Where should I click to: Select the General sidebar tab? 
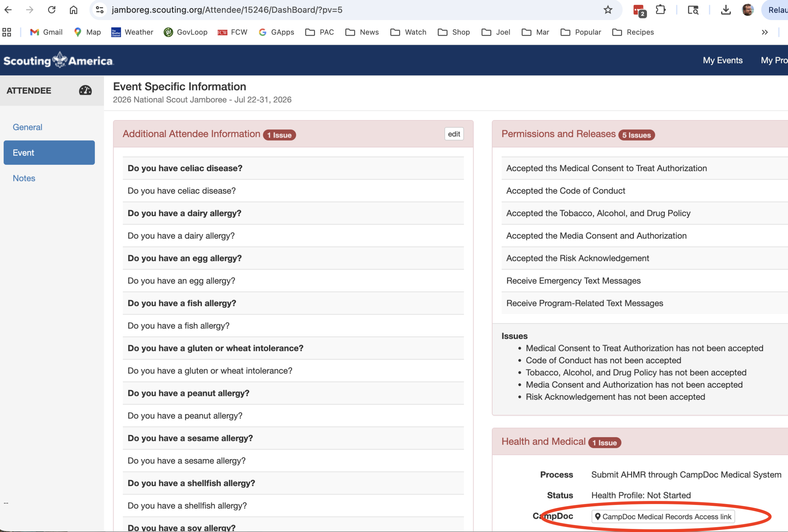click(x=27, y=127)
